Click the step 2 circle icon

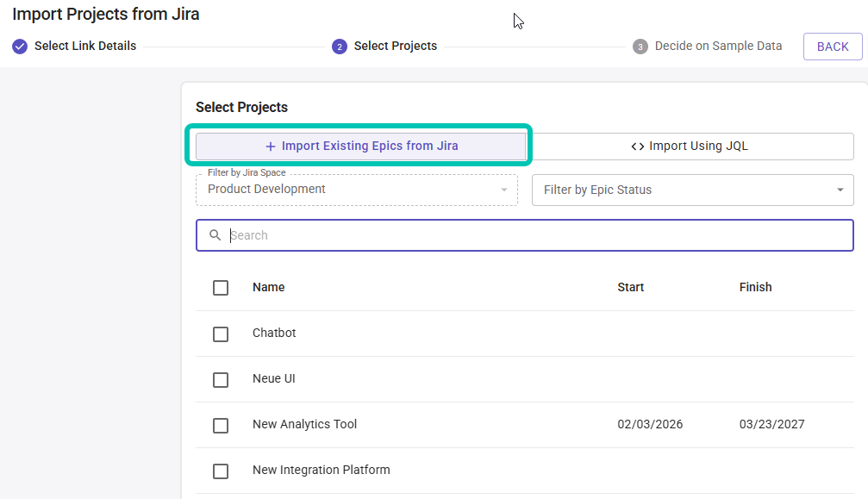tap(340, 47)
